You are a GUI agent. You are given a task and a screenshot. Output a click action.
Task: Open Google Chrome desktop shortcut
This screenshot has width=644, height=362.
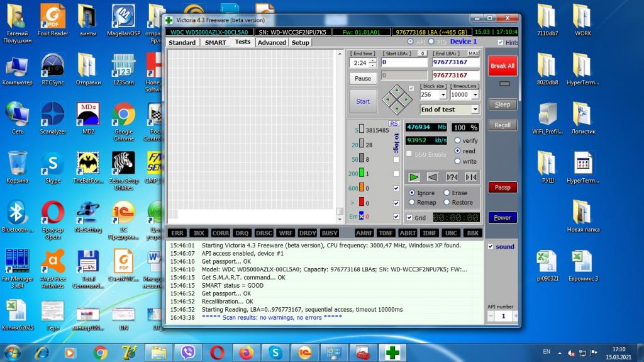coord(124,122)
